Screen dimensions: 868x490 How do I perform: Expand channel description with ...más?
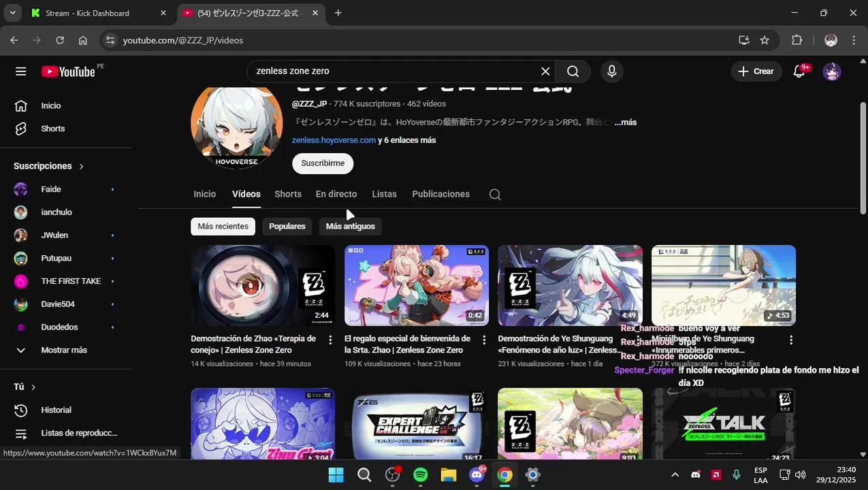click(626, 122)
